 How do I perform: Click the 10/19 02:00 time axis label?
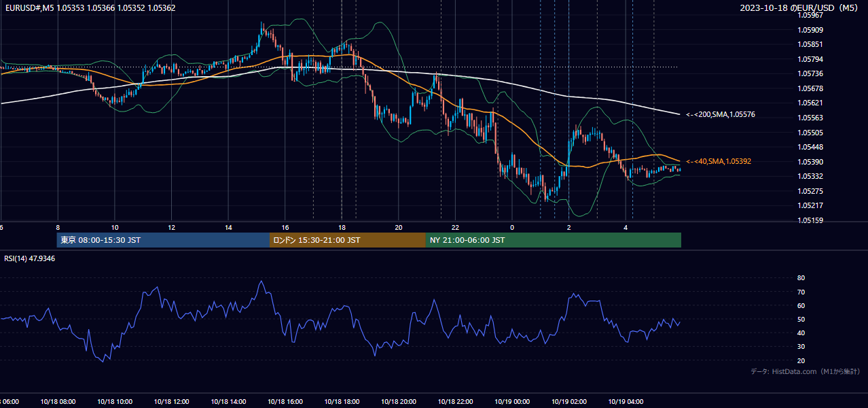(569, 402)
